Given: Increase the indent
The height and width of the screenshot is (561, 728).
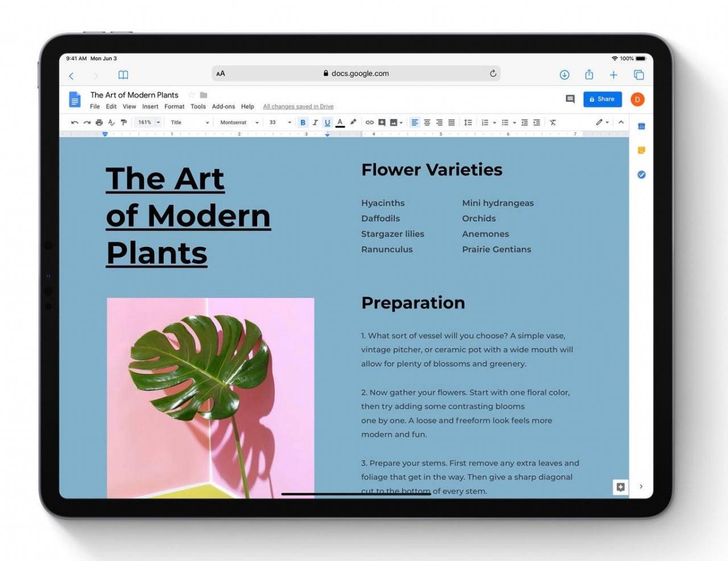Looking at the screenshot, I should point(537,122).
